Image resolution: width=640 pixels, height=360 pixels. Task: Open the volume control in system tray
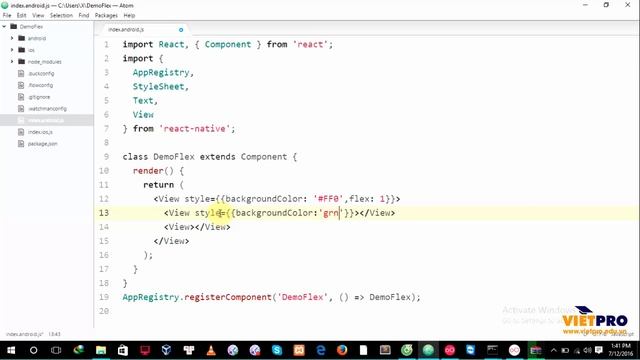(588, 350)
